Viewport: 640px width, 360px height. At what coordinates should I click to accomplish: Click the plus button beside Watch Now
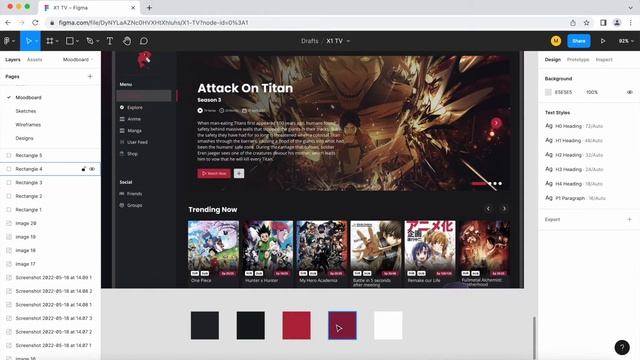pyautogui.click(x=239, y=173)
